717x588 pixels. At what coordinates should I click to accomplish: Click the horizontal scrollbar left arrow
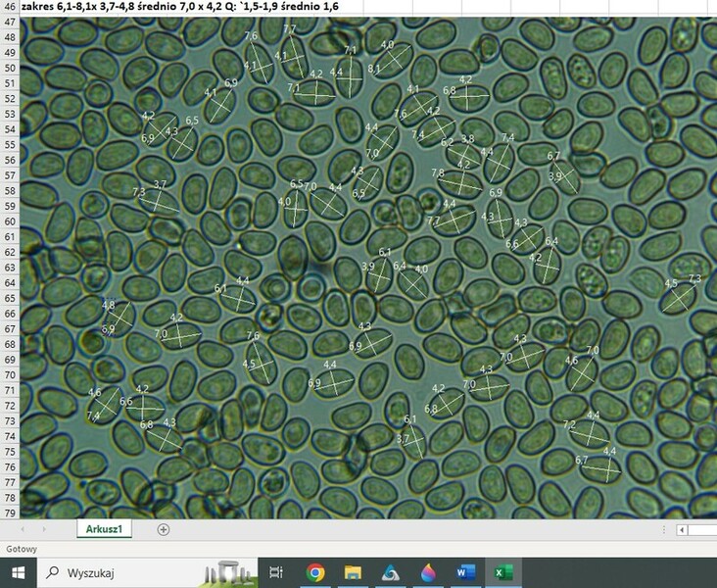682,530
